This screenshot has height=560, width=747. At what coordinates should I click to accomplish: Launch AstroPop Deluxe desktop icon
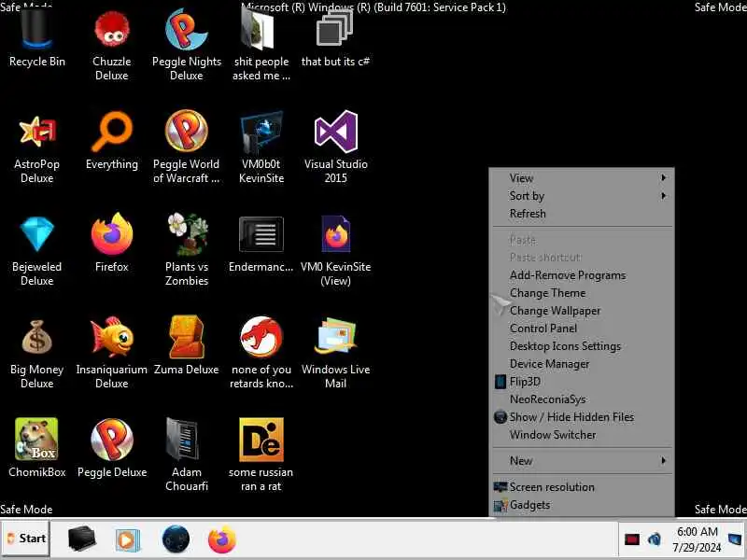36,147
